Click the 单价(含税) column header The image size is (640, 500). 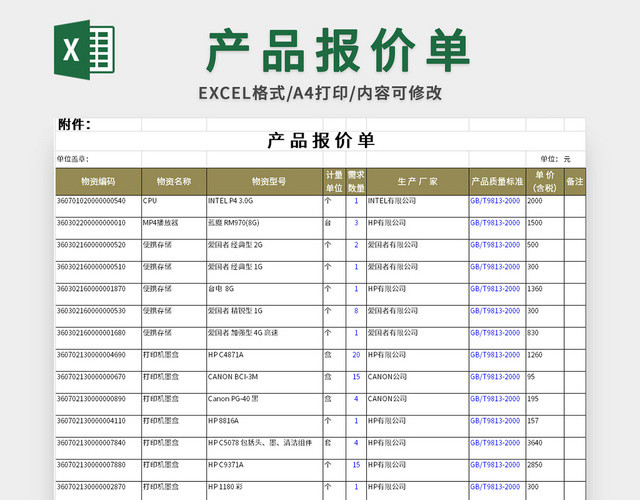(545, 182)
